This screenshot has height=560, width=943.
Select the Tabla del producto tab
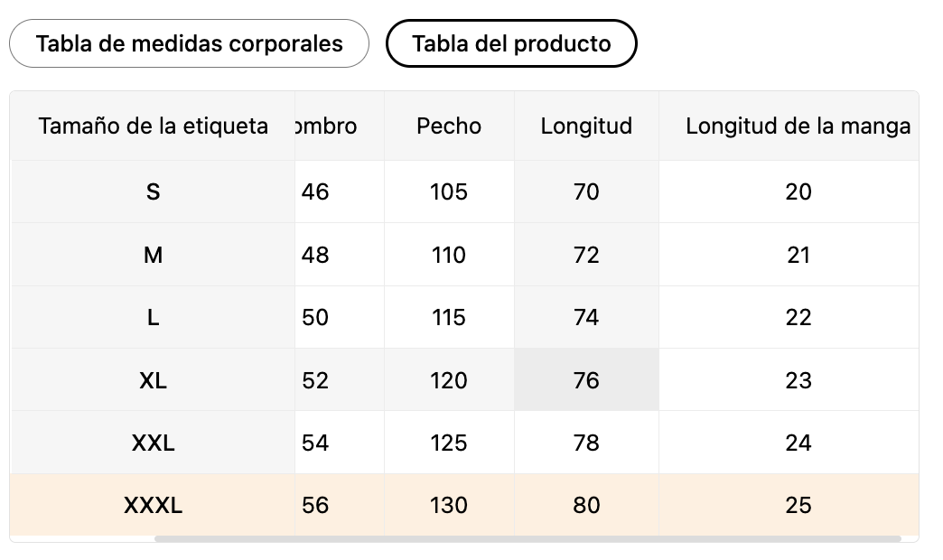(x=511, y=44)
